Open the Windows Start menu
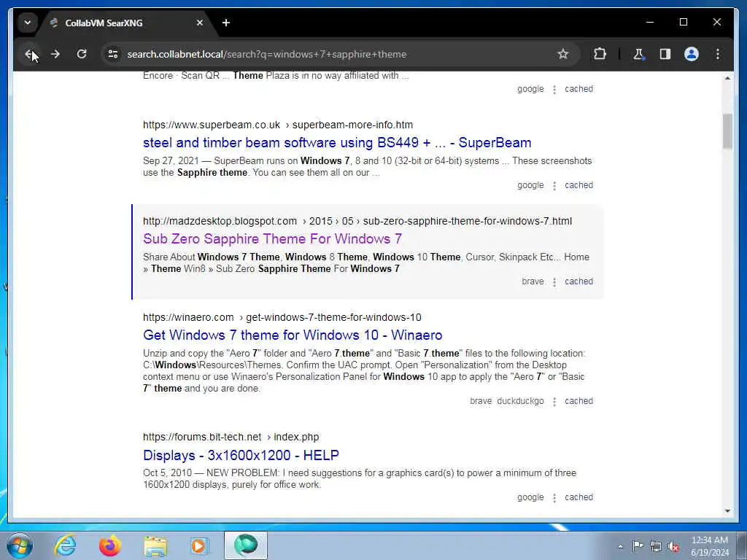Viewport: 747px width, 560px height. pyautogui.click(x=20, y=545)
